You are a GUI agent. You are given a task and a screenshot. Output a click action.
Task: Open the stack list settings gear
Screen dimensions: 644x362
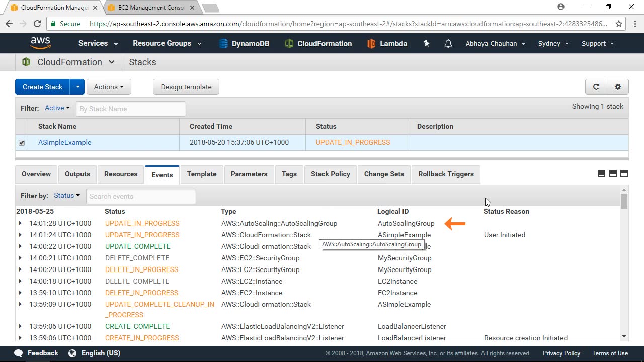tap(618, 87)
